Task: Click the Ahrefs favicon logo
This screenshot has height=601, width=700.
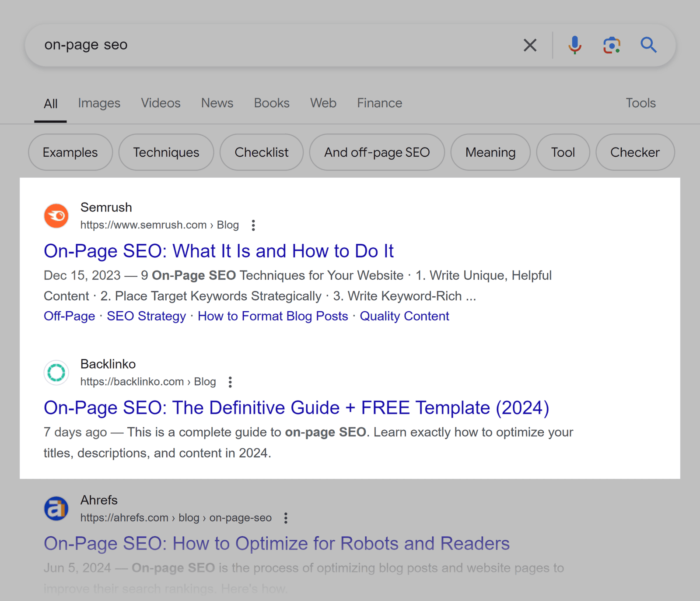Action: pos(56,508)
